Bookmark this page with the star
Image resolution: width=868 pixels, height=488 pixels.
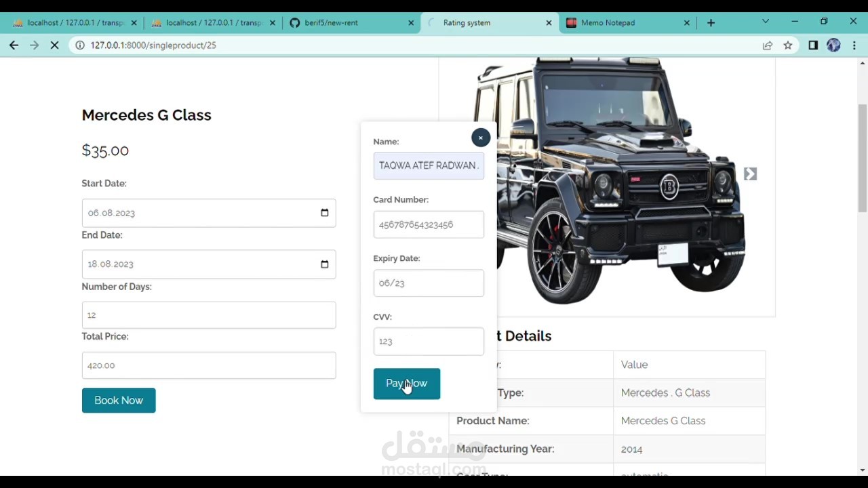click(x=788, y=45)
